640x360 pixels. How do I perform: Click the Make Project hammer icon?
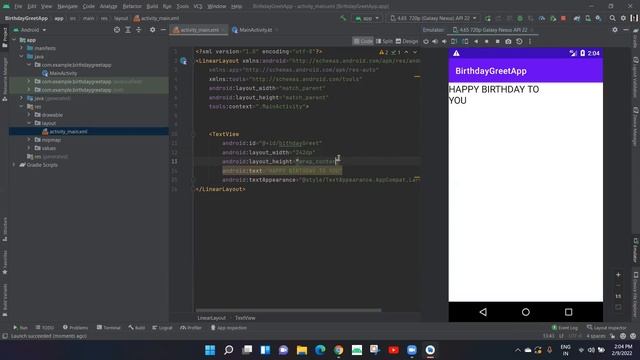tap(343, 18)
